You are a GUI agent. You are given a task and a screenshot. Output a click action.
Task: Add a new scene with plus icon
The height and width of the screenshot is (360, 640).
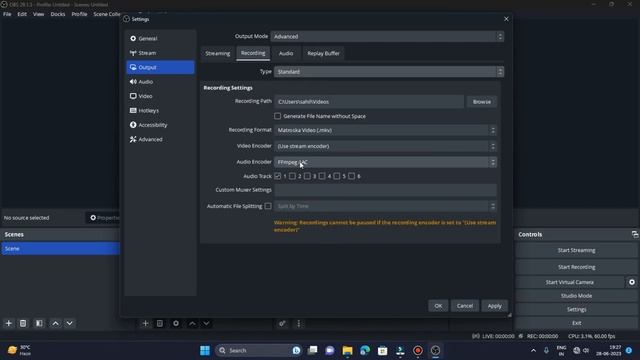point(9,323)
